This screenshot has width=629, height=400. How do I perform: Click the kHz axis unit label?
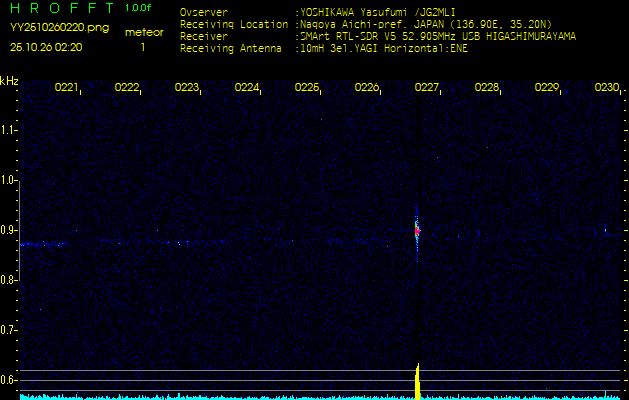coord(9,81)
